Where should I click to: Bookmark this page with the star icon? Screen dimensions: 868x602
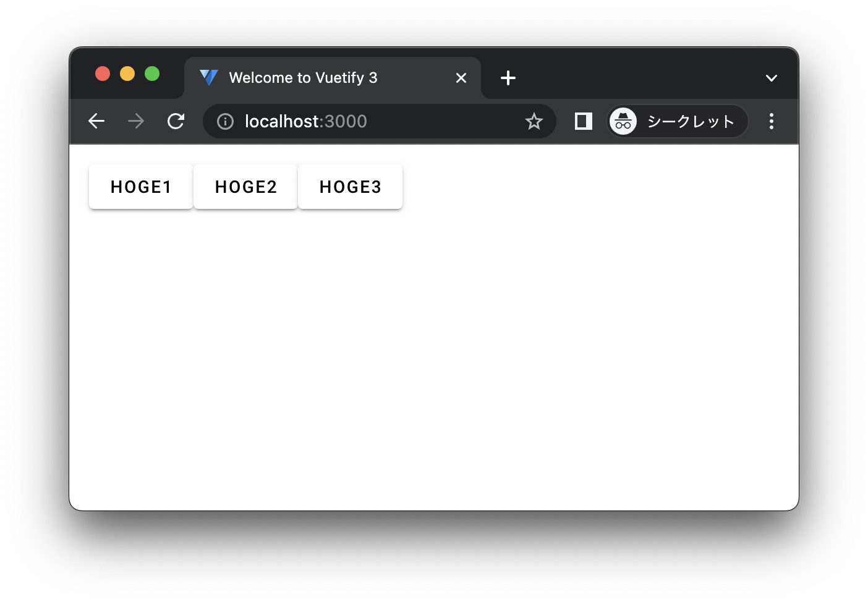click(534, 121)
